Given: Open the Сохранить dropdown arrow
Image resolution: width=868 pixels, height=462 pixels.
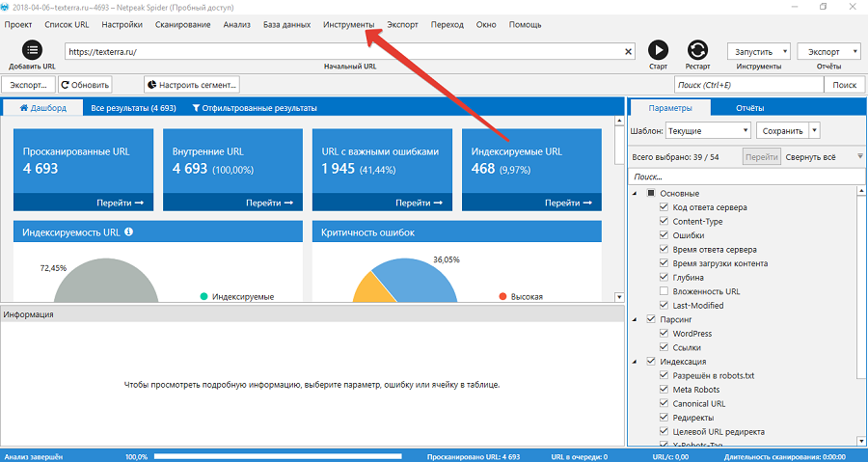Looking at the screenshot, I should point(814,130).
